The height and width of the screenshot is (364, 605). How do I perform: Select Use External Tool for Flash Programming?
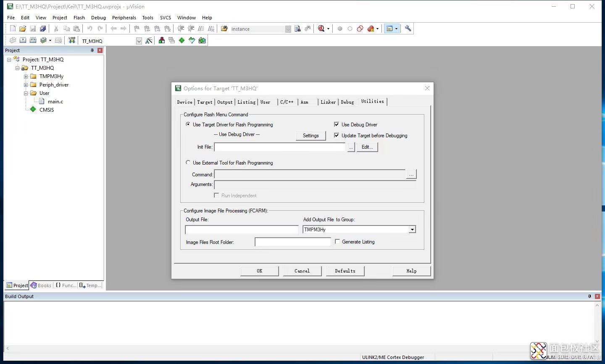188,162
